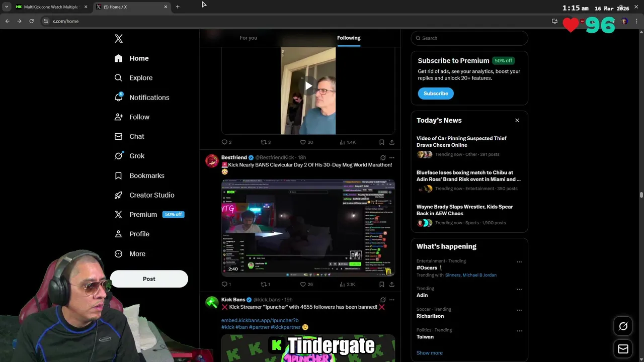Image resolution: width=644 pixels, height=362 pixels.
Task: Click the Post button
Action: point(149,279)
